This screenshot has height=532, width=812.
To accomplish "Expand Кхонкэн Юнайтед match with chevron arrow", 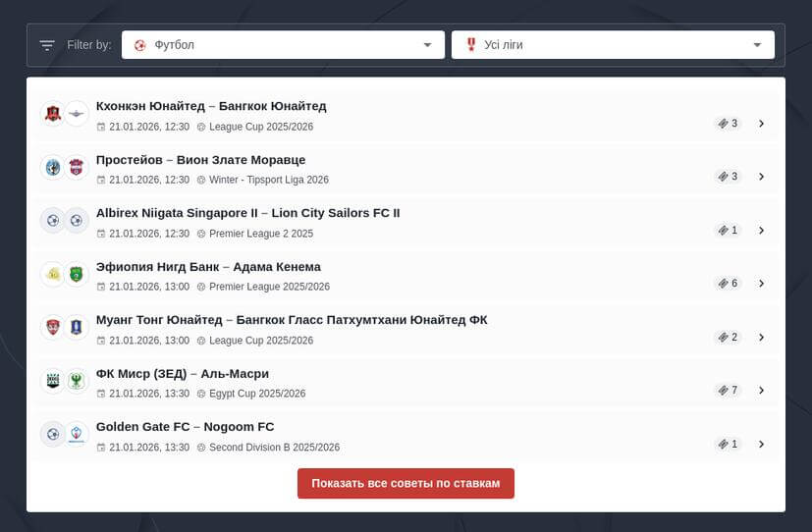I will pyautogui.click(x=761, y=124).
